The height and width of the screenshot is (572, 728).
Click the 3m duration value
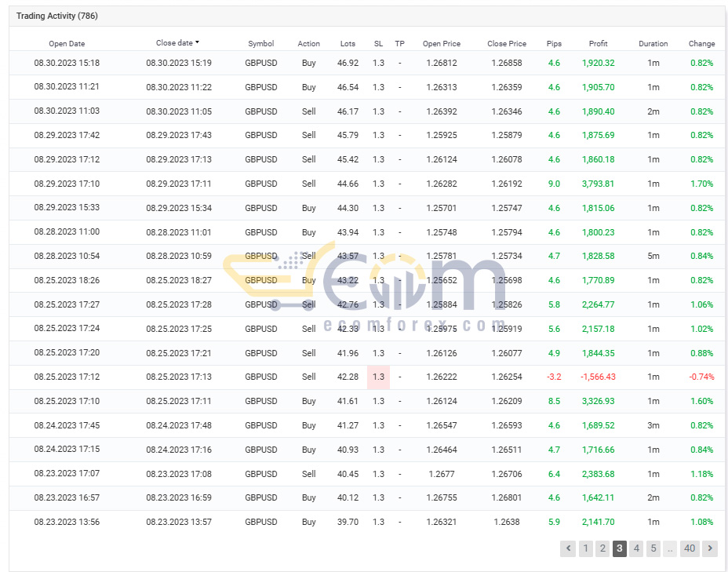coord(653,425)
